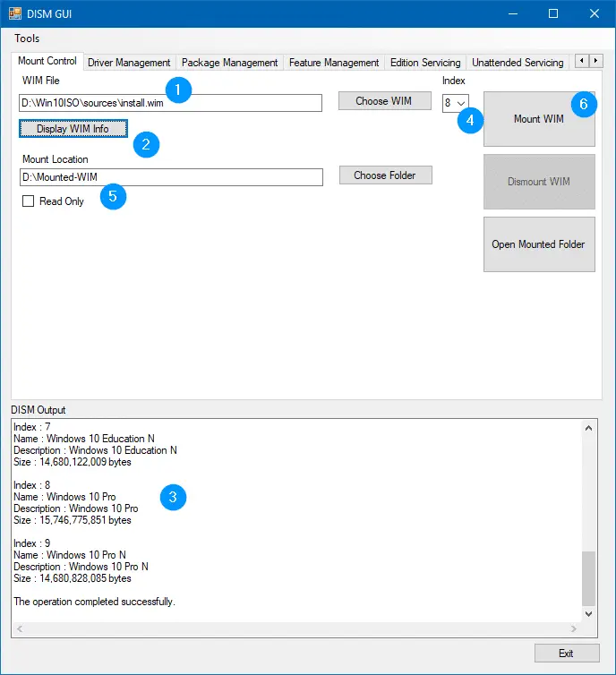Enable the Read Only checkbox
The image size is (616, 675).
tap(28, 201)
